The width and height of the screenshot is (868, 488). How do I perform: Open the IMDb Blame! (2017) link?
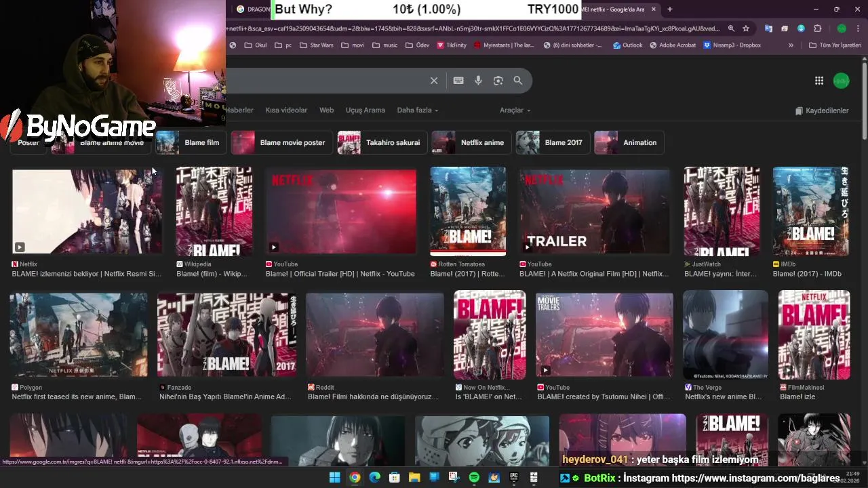807,274
